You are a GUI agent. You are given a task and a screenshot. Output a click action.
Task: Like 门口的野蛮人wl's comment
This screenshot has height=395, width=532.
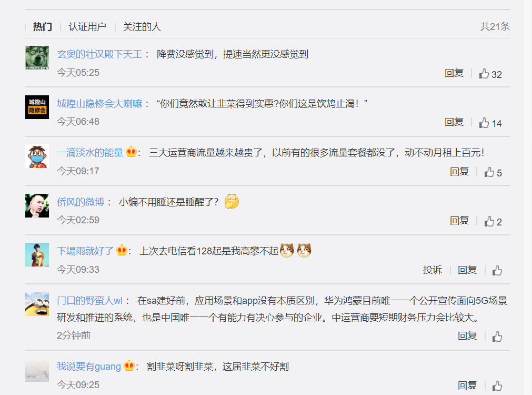point(497,336)
